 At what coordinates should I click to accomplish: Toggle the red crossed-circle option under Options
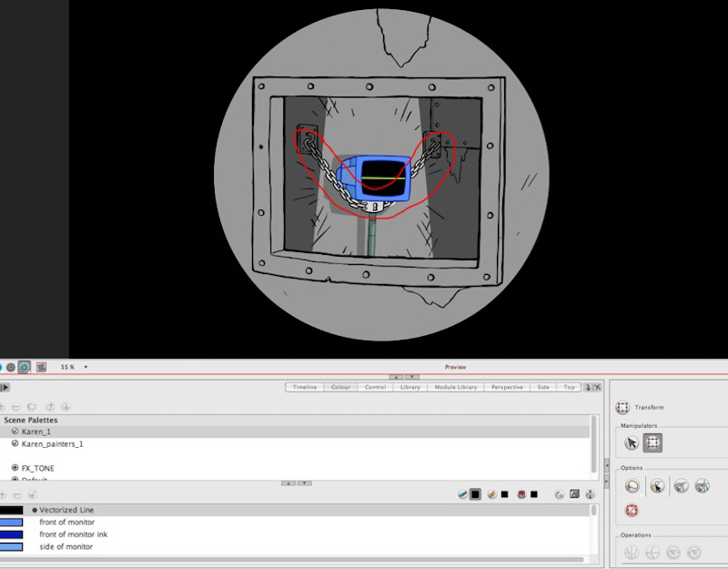pyautogui.click(x=632, y=511)
